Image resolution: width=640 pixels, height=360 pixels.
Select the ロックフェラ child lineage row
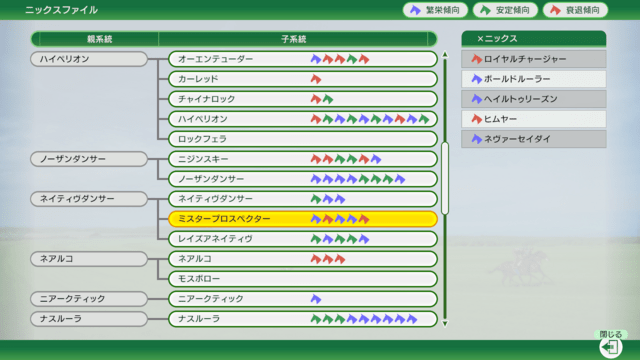303,139
